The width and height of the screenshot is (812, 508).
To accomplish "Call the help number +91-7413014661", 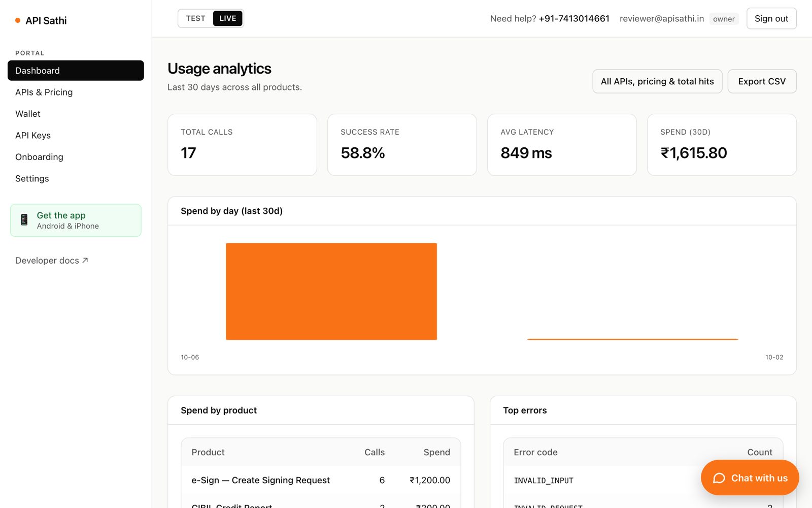I will [574, 18].
